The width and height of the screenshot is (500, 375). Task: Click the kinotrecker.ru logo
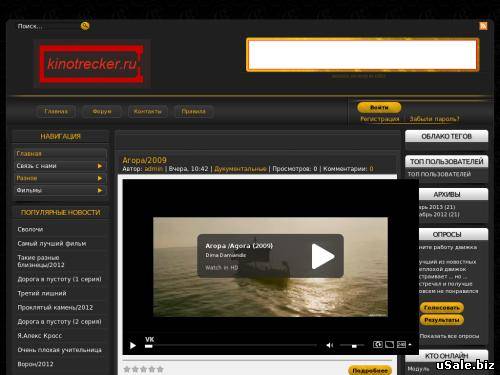click(92, 64)
